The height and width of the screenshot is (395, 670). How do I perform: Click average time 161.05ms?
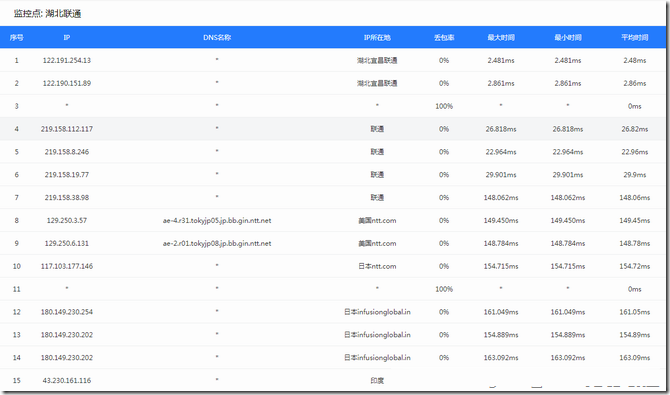[635, 312]
